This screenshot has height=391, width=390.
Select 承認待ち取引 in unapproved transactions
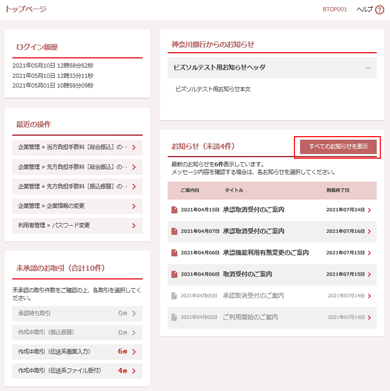click(77, 313)
